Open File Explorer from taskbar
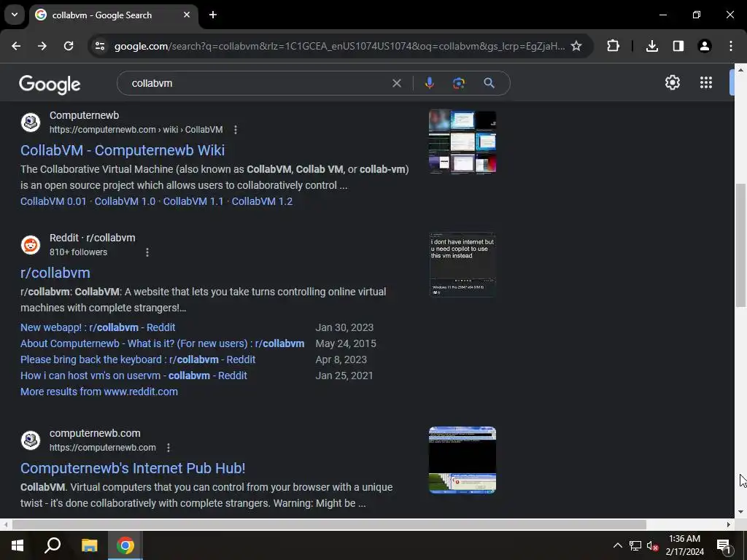This screenshot has width=747, height=560. (x=89, y=545)
